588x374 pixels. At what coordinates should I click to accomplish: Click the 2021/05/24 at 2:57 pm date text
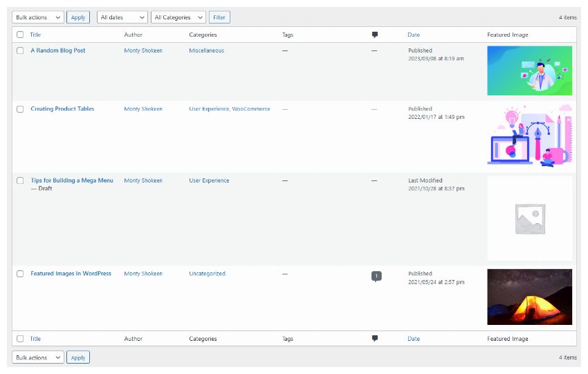pos(436,282)
